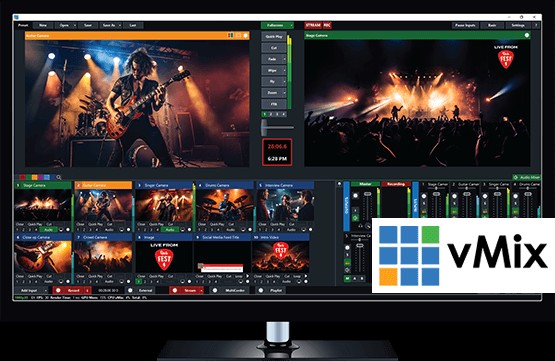Open the Audio Mixer panel button

[x=527, y=177]
